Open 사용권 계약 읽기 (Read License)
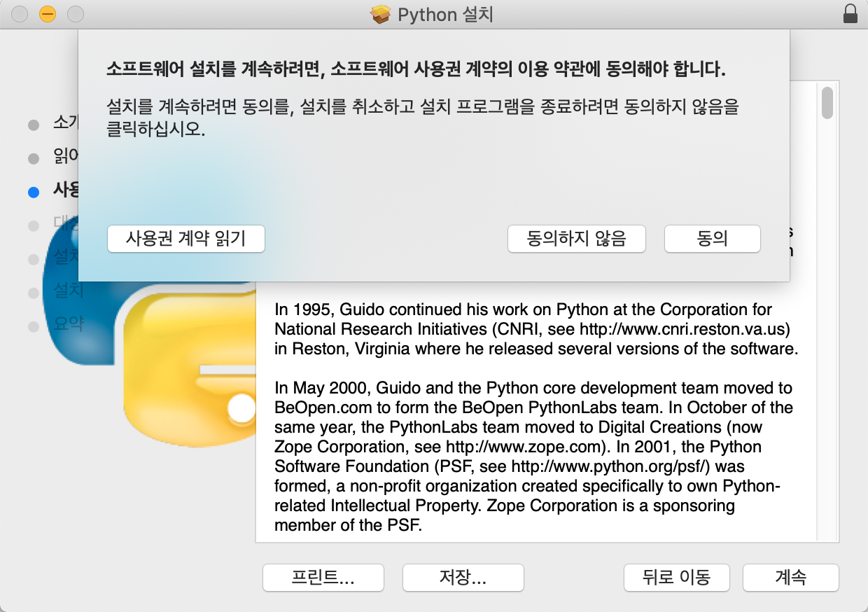This screenshot has height=612, width=868. coord(185,239)
